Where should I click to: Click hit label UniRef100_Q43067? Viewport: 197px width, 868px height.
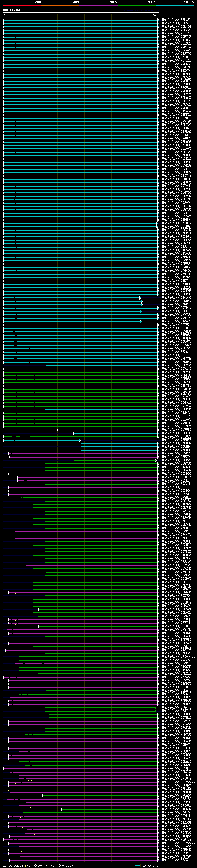[176, 40]
